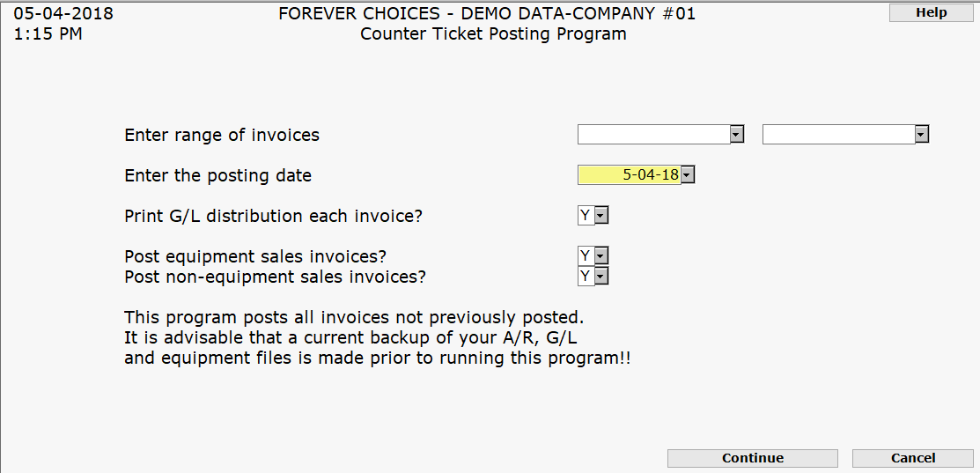Expand the Post non-equipment sales invoices dropdown arrow
The width and height of the screenshot is (980, 473).
(x=601, y=276)
